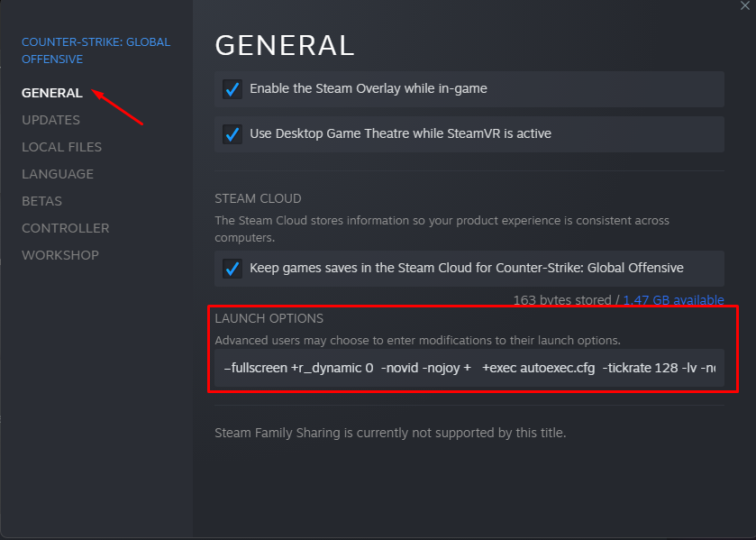
Task: Click the Launch Options section heading
Action: coord(269,318)
